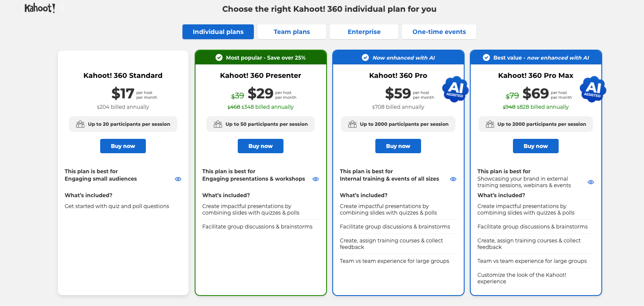The image size is (644, 306).
Task: Toggle eye icon beside Engaging presentations & workshops
Action: [316, 179]
